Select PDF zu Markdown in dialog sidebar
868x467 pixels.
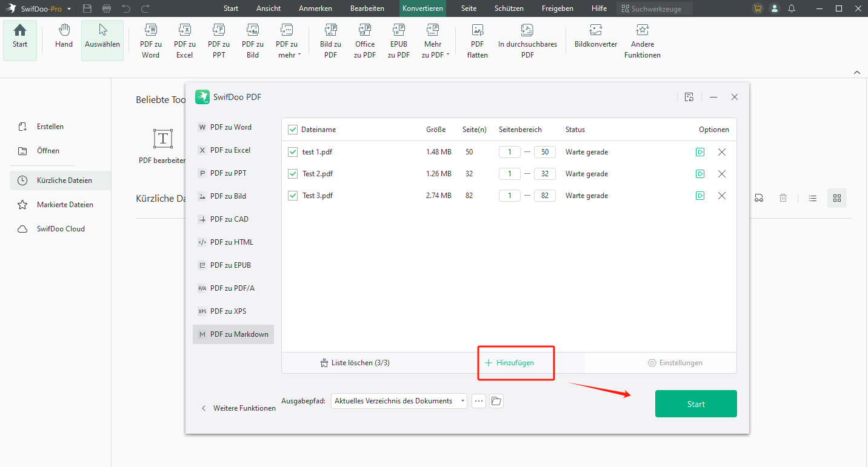coord(233,334)
